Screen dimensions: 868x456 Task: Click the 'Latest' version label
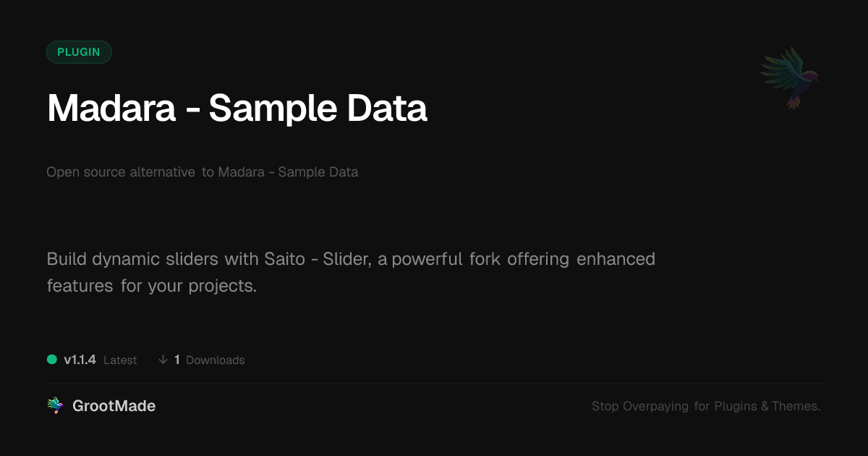[x=120, y=360]
